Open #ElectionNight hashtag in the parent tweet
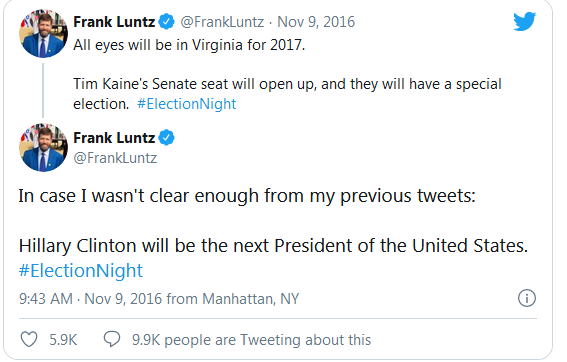 [x=187, y=104]
